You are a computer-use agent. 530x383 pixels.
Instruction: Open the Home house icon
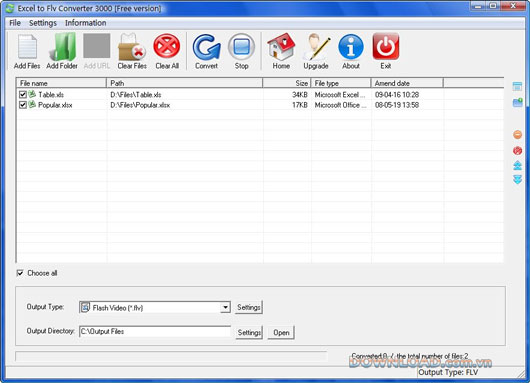[x=281, y=47]
